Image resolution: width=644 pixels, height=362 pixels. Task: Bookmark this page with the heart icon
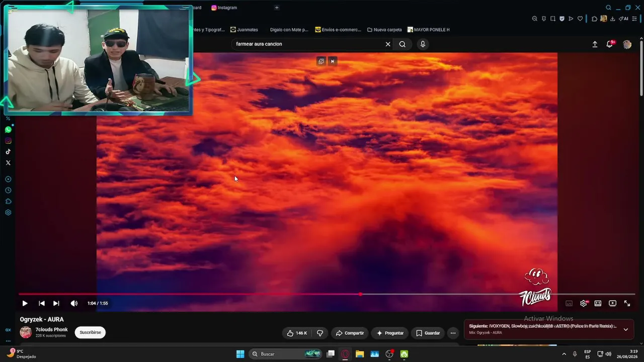tap(580, 19)
